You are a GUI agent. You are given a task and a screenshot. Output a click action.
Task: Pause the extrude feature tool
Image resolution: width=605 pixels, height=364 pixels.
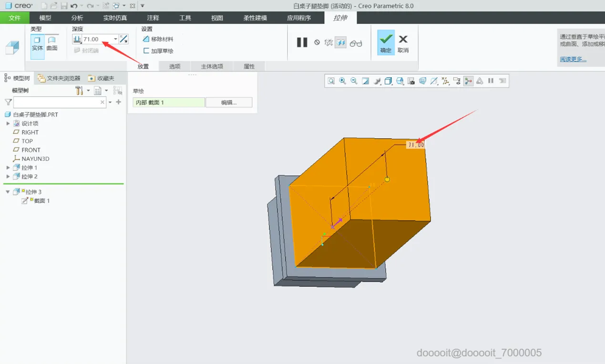(302, 42)
